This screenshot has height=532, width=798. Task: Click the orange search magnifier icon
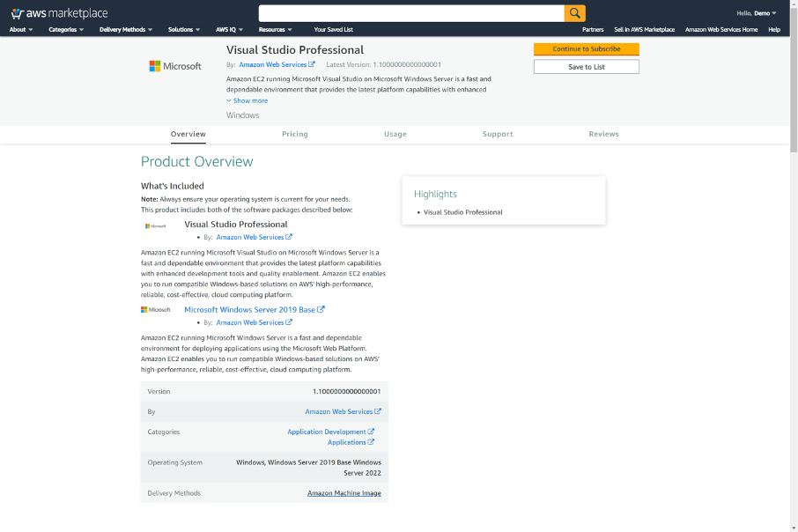[575, 12]
